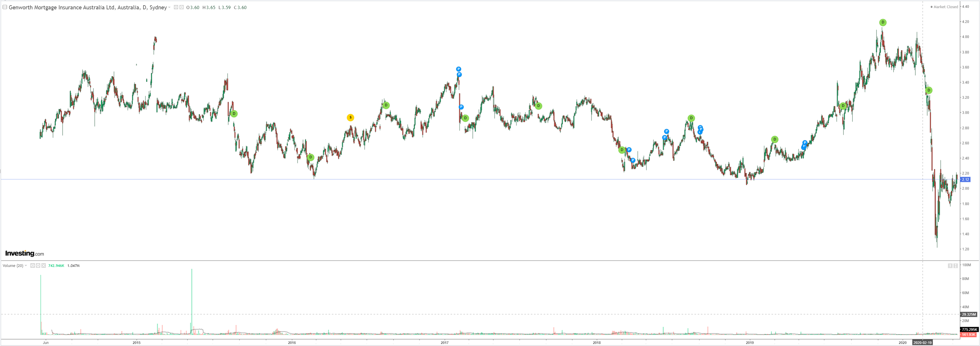This screenshot has height=346, width=980.
Task: Click the first volume pane move-up arrow
Action: 950,266
